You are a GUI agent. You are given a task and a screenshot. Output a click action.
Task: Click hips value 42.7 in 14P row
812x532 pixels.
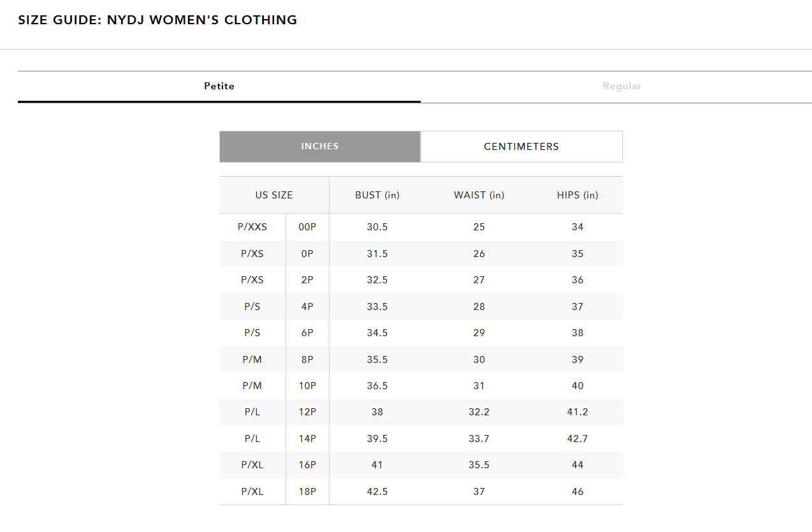click(x=577, y=439)
